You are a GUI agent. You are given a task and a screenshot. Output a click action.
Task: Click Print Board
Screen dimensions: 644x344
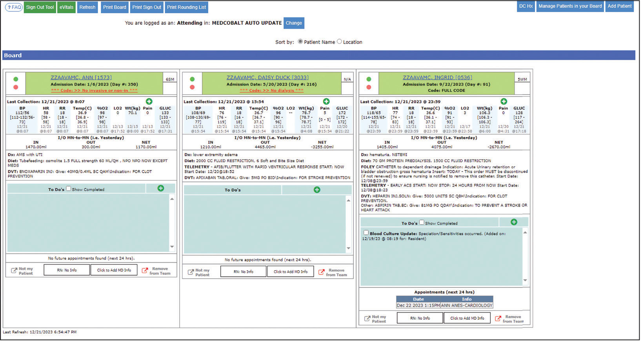[x=115, y=7]
